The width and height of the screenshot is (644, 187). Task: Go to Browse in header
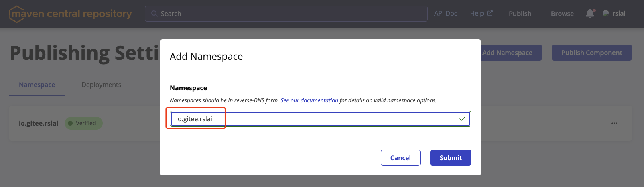click(562, 14)
